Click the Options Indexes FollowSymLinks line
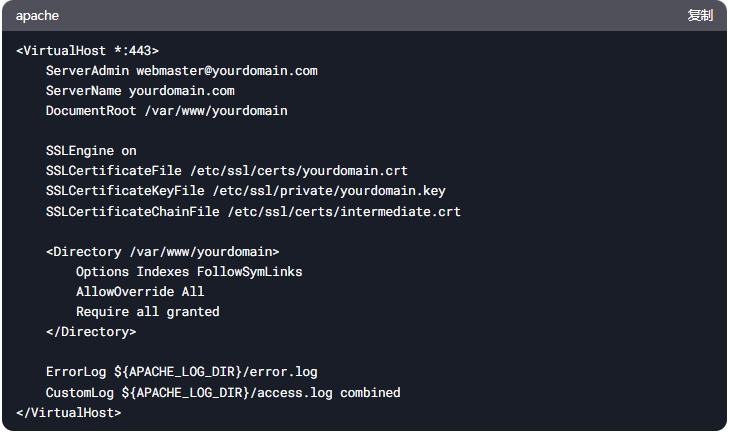This screenshot has width=729, height=433. pyautogui.click(x=189, y=272)
